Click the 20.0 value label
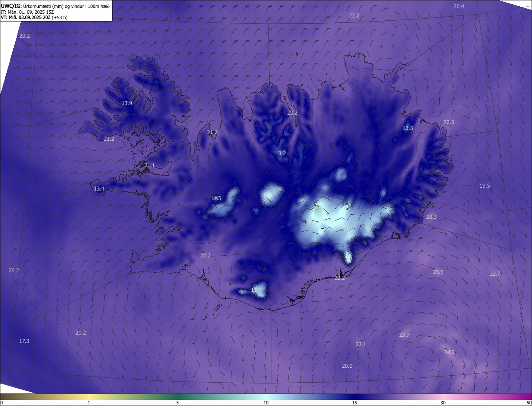This screenshot has width=532, height=406. (347, 366)
